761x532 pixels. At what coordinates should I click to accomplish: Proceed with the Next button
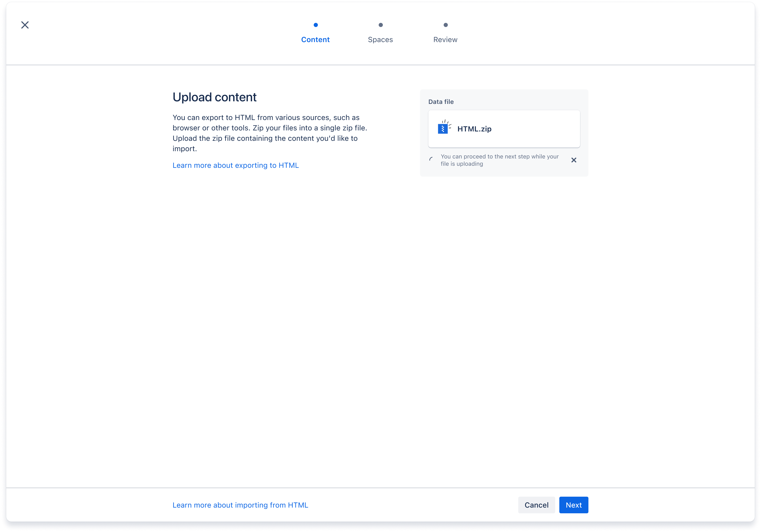tap(573, 505)
